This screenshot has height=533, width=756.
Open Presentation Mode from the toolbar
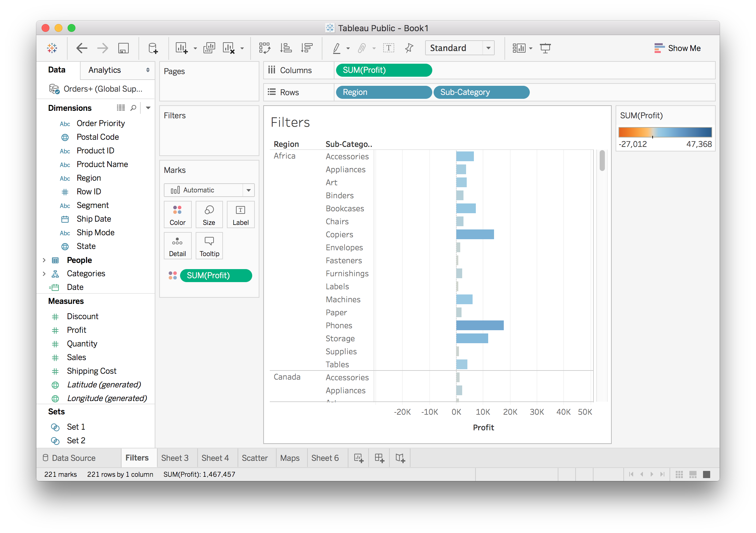click(x=545, y=48)
